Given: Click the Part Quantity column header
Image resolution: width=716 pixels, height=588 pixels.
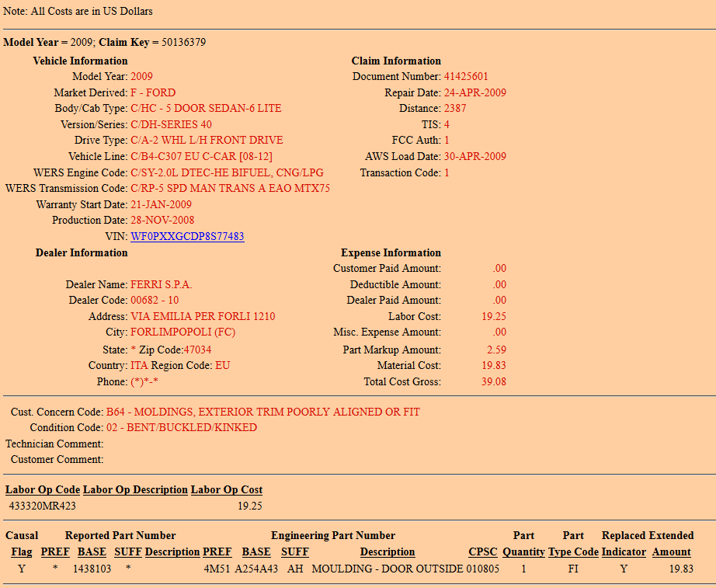Looking at the screenshot, I should coord(523,552).
